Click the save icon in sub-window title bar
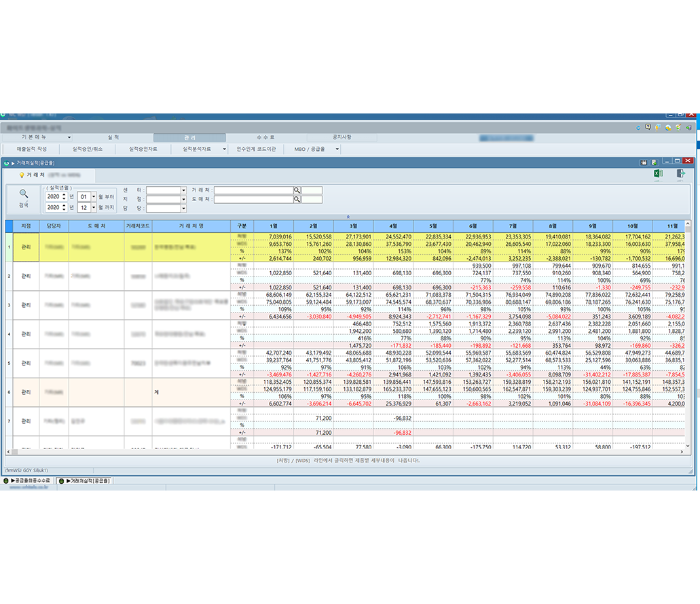700x604 pixels. [644, 162]
